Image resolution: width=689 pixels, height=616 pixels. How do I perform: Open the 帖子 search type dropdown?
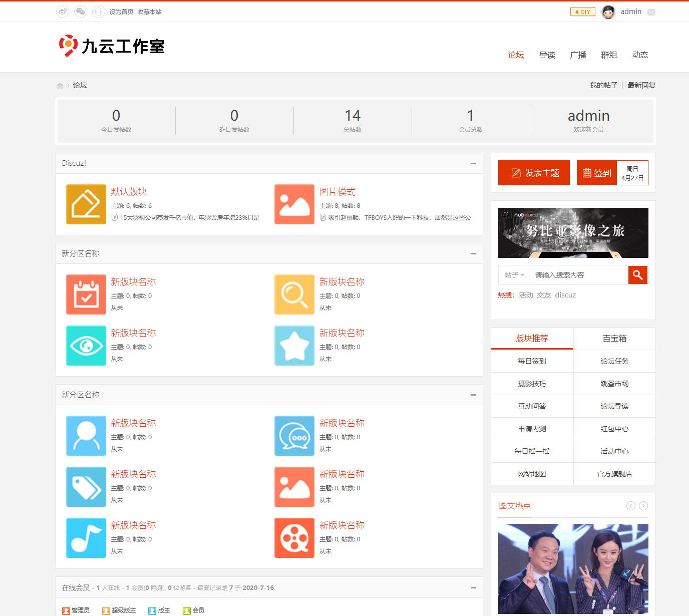click(x=514, y=275)
